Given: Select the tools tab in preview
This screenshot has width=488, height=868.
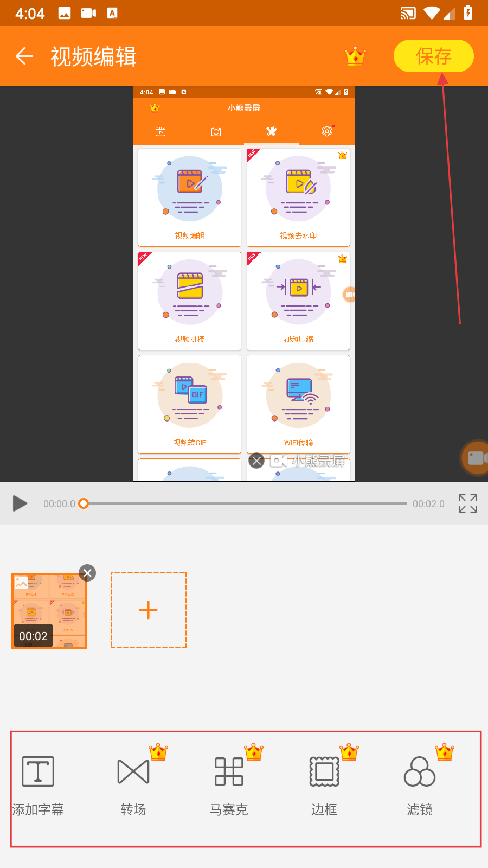Looking at the screenshot, I should (272, 131).
